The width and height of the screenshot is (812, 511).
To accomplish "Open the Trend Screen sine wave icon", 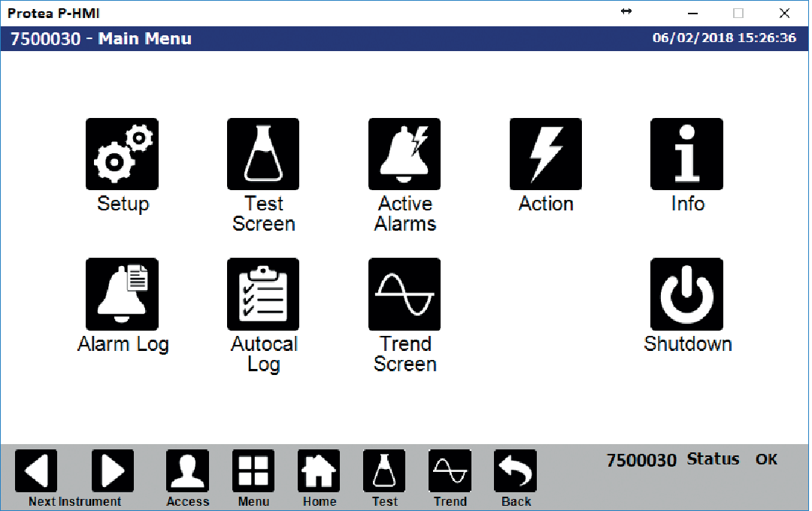I will pos(404,294).
